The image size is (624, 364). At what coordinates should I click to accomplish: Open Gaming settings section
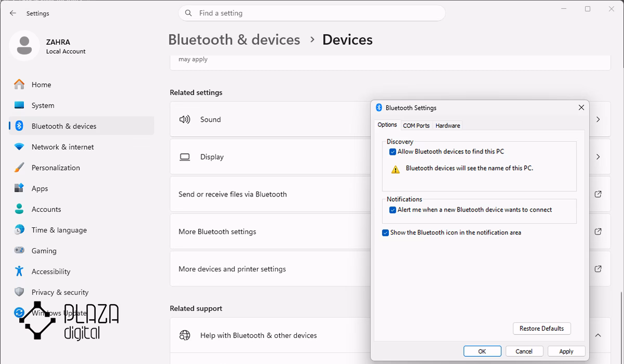pos(82,251)
